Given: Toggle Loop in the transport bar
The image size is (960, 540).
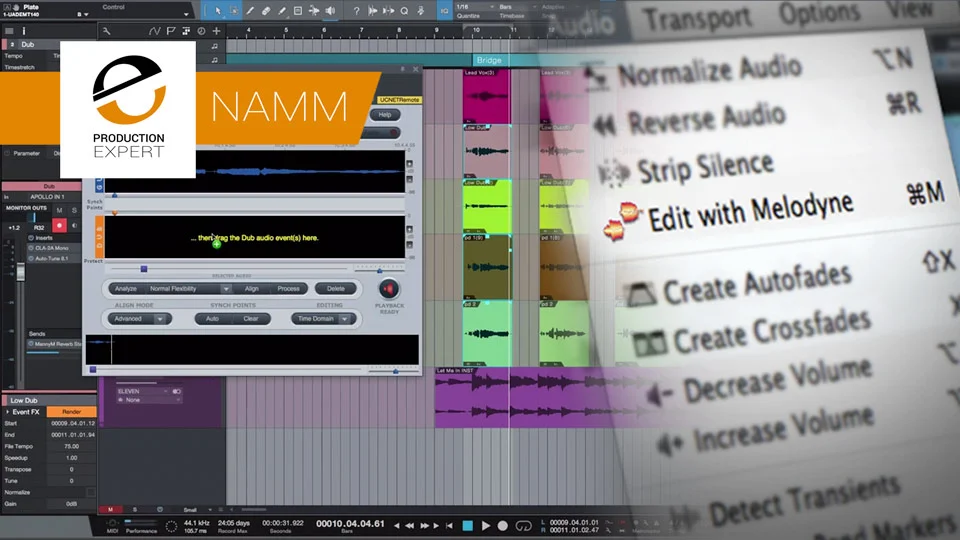Looking at the screenshot, I should click(x=523, y=525).
